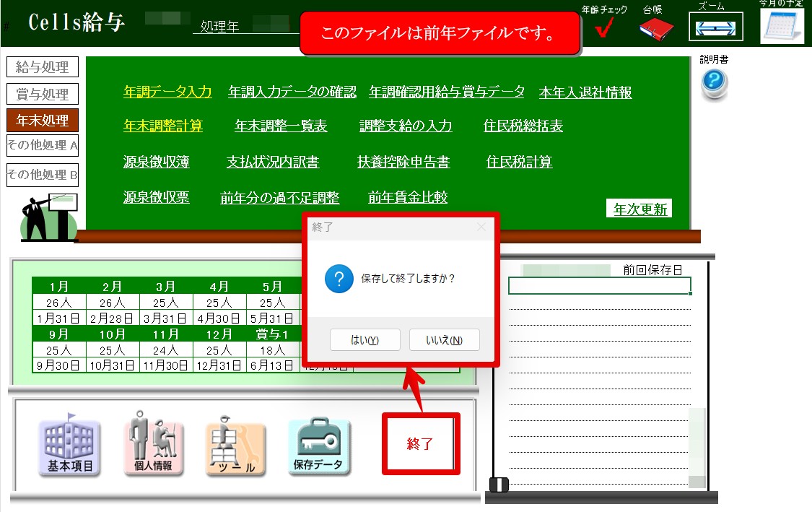812x512 pixels.
Task: Switch to the その他処理 A tab
Action: pyautogui.click(x=43, y=145)
